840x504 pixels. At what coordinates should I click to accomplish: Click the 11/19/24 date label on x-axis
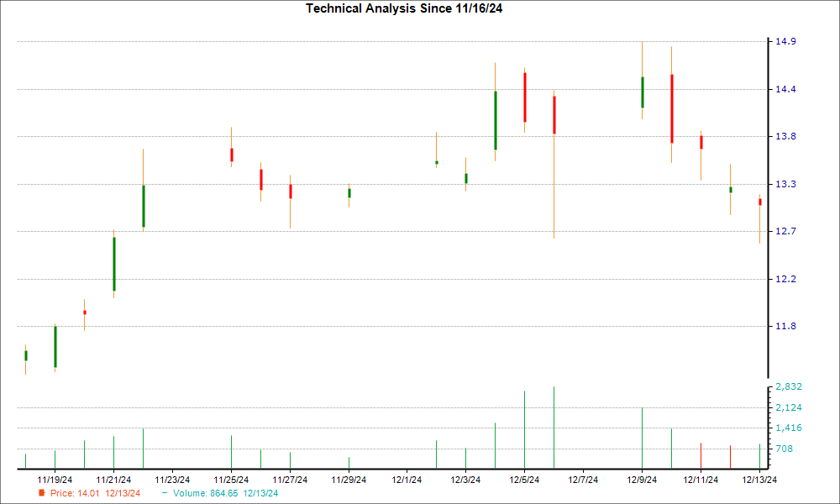click(55, 480)
